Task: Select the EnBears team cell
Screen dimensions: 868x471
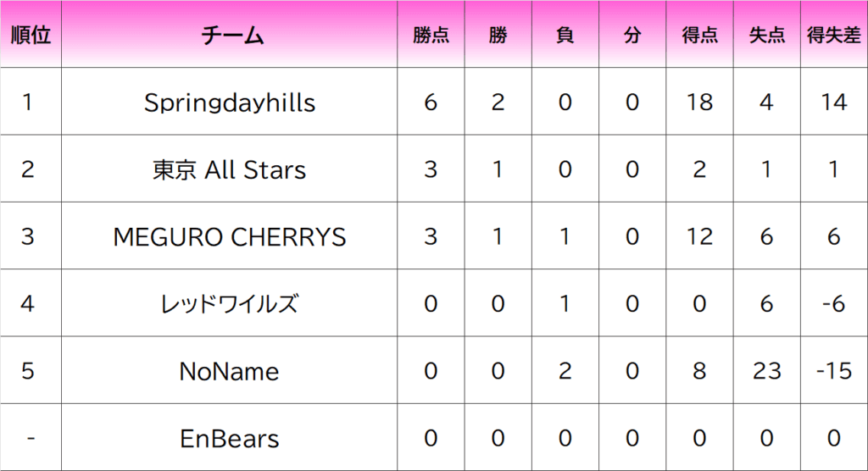Action: pyautogui.click(x=230, y=439)
